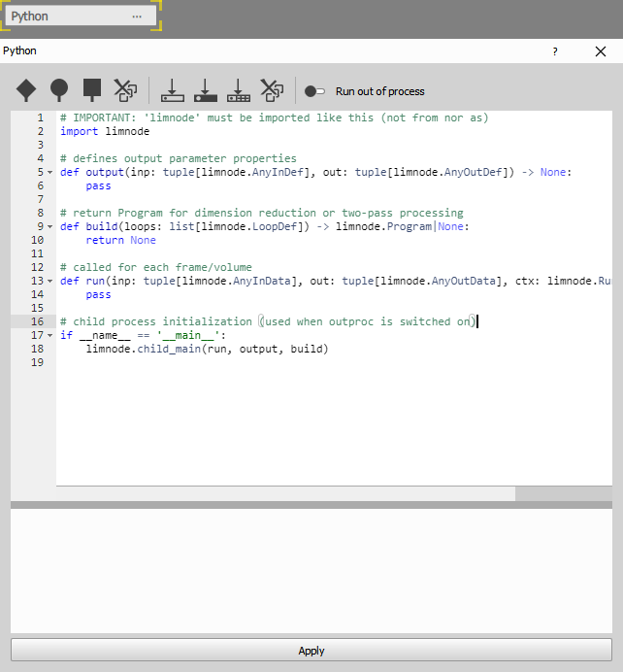Viewport: 623px width, 672px height.
Task: Click the '# IMPORTANT' comment on line 1
Action: tap(274, 118)
